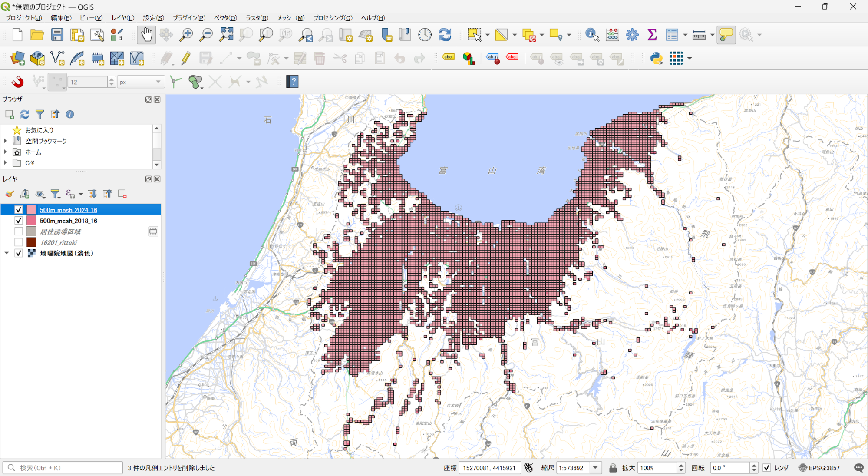Open the ベクタ(O) menu
The width and height of the screenshot is (868, 476).
click(225, 18)
